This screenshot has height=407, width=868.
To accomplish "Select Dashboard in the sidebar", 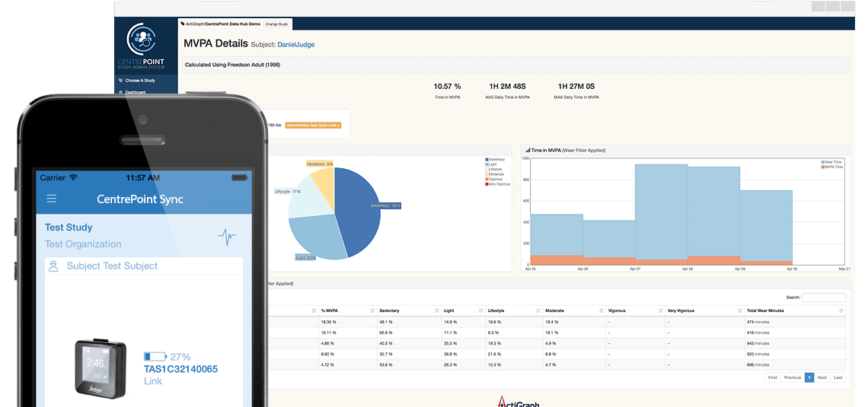I will click(135, 92).
